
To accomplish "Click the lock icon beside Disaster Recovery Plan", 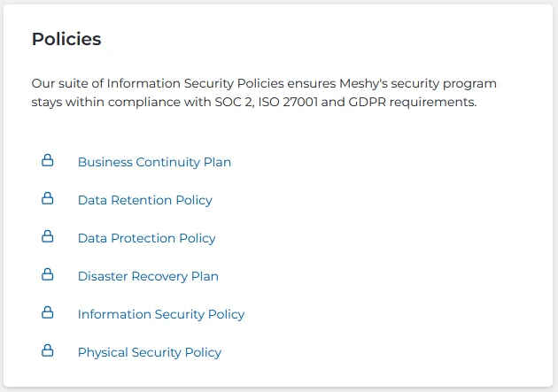I will click(x=48, y=275).
